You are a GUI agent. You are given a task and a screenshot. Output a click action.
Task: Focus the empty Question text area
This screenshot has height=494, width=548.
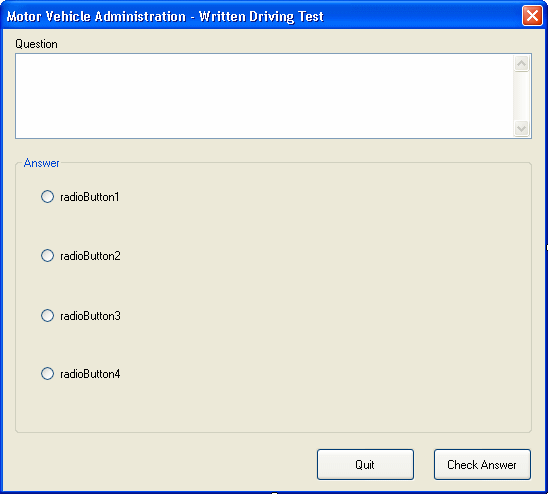point(264,96)
